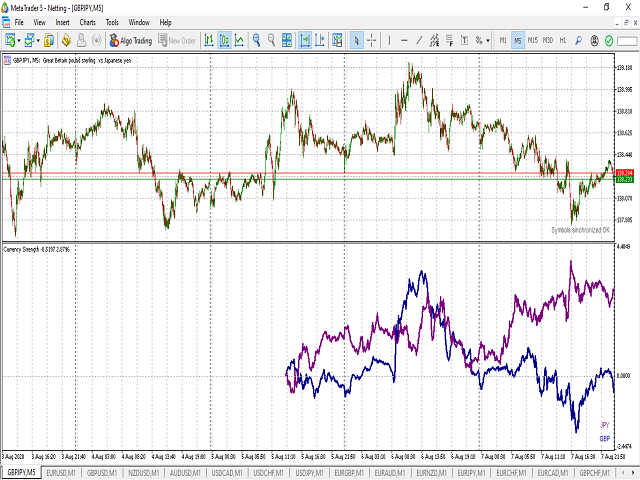Select the crosshair tool

372,41
